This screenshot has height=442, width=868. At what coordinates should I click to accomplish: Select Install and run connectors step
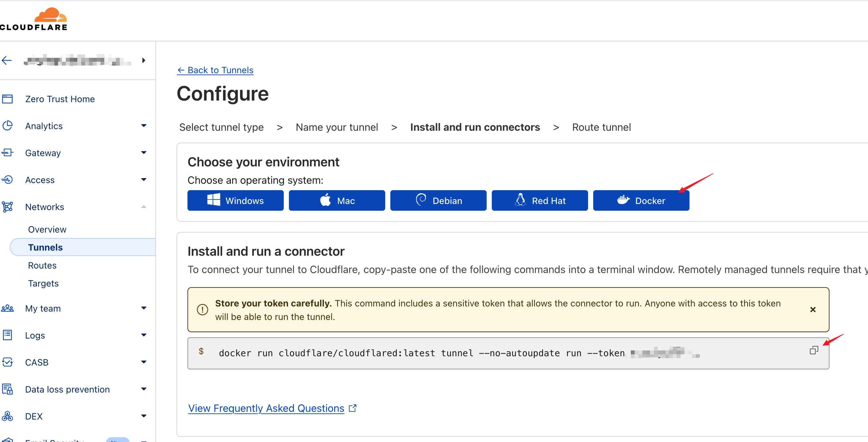coord(475,127)
